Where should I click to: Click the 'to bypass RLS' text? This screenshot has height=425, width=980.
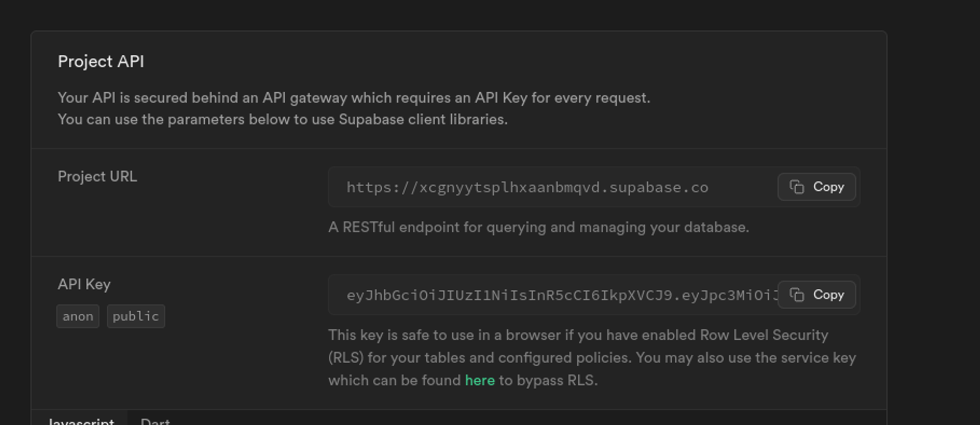[x=548, y=380]
